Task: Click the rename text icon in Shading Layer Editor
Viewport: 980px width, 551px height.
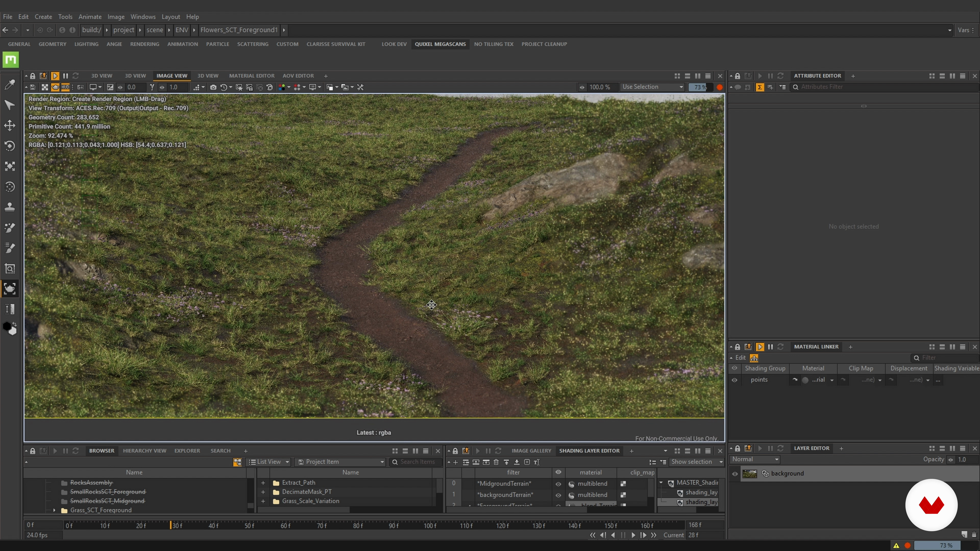Action: (537, 462)
